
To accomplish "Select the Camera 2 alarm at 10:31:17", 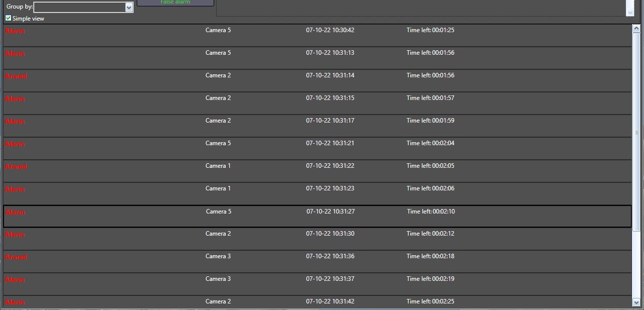I will click(x=317, y=126).
